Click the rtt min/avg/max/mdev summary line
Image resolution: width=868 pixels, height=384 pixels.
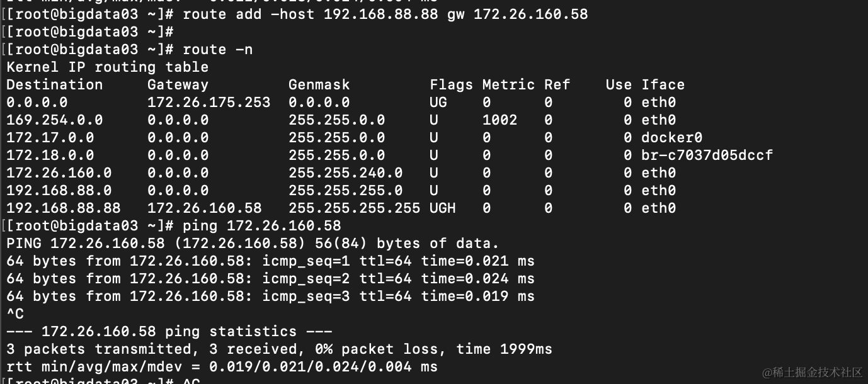pyautogui.click(x=222, y=366)
